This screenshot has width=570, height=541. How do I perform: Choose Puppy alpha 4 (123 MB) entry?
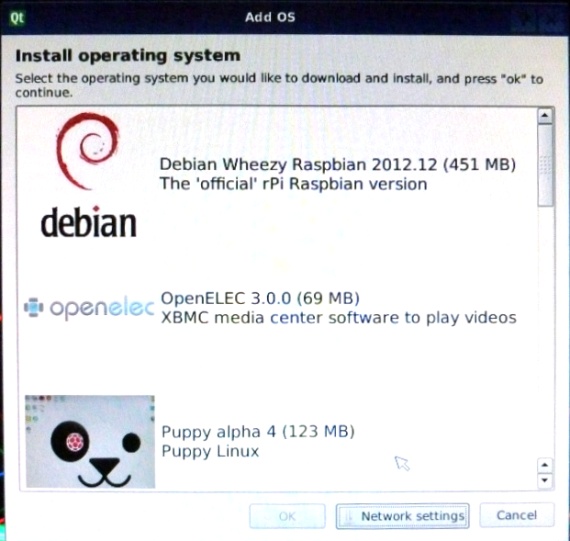(258, 432)
